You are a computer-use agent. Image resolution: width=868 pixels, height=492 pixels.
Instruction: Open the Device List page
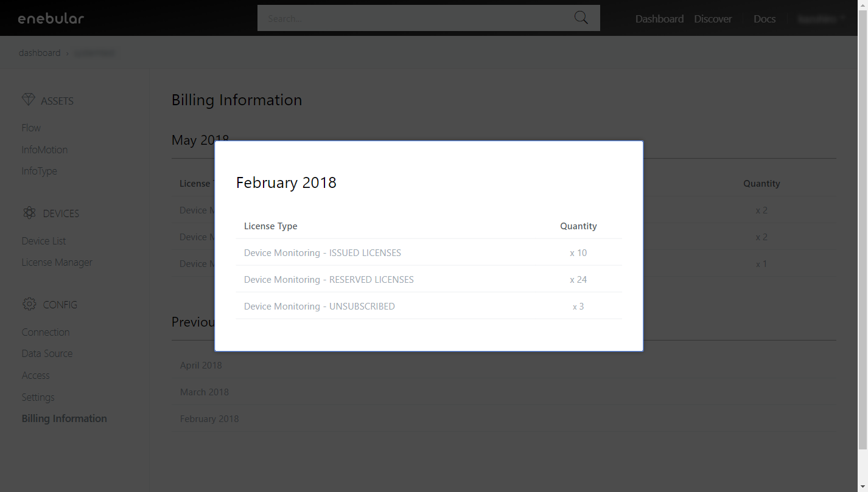click(44, 241)
